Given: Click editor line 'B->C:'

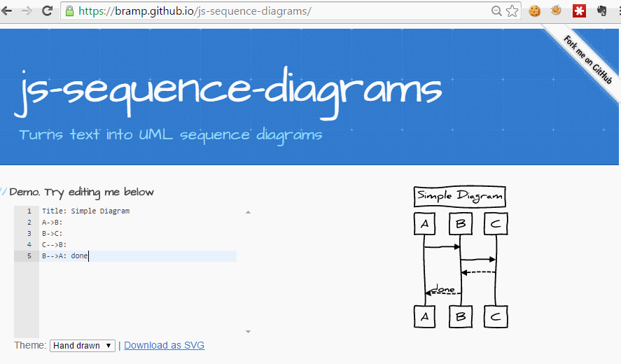Looking at the screenshot, I should (53, 233).
